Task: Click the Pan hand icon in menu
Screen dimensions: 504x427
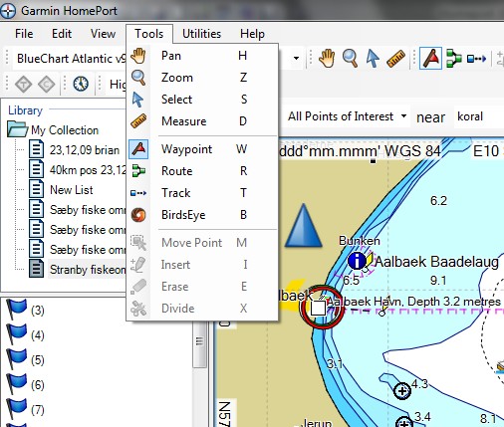Action: [x=138, y=56]
